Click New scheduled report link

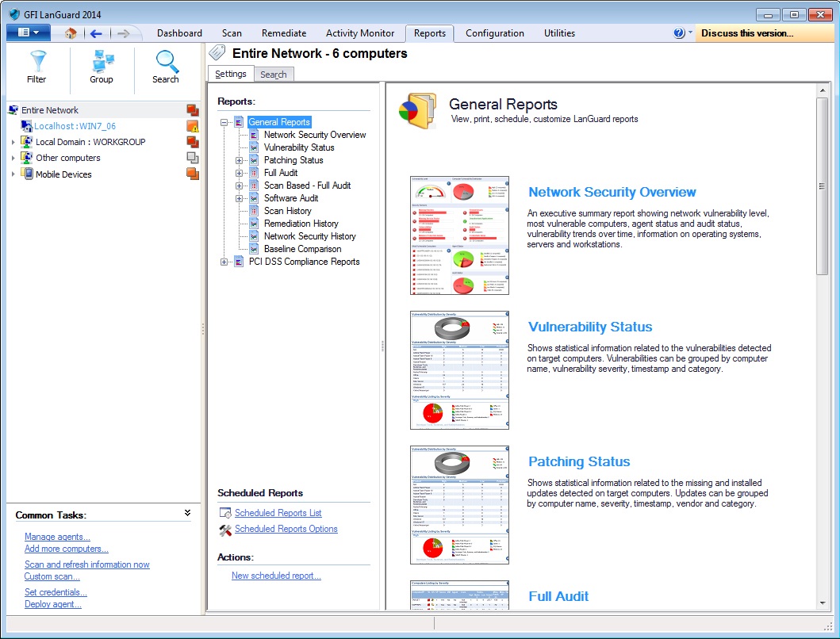pyautogui.click(x=276, y=576)
